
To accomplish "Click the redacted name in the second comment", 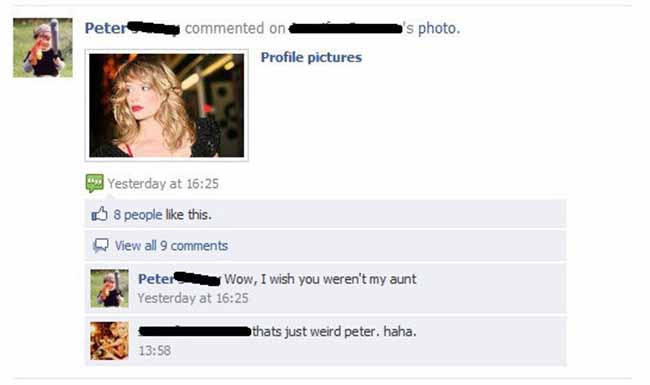I will [x=195, y=332].
